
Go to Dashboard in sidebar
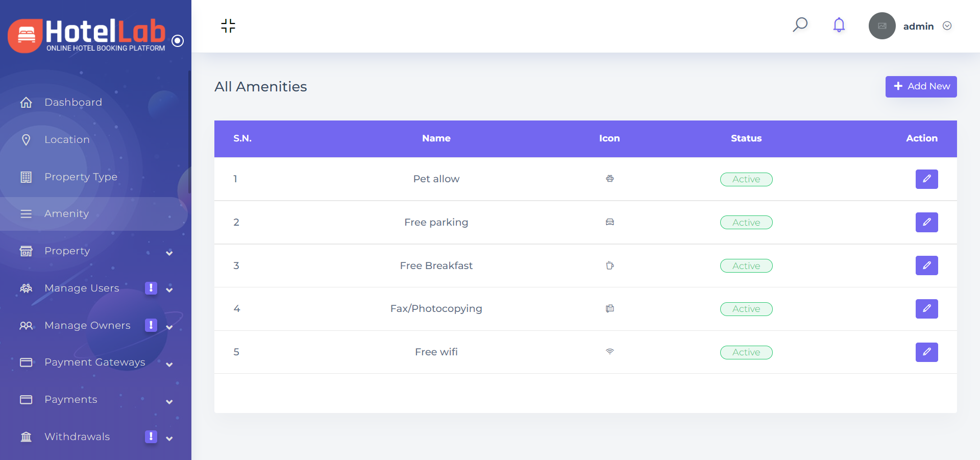(x=73, y=102)
